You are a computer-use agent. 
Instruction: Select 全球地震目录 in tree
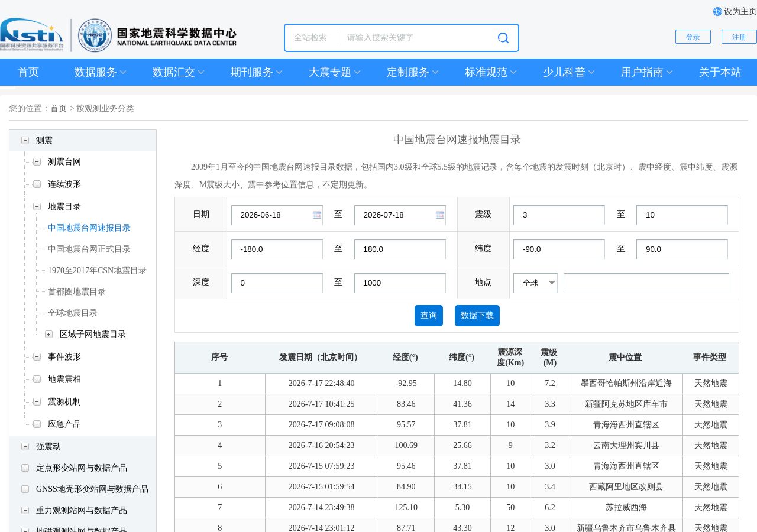(73, 313)
